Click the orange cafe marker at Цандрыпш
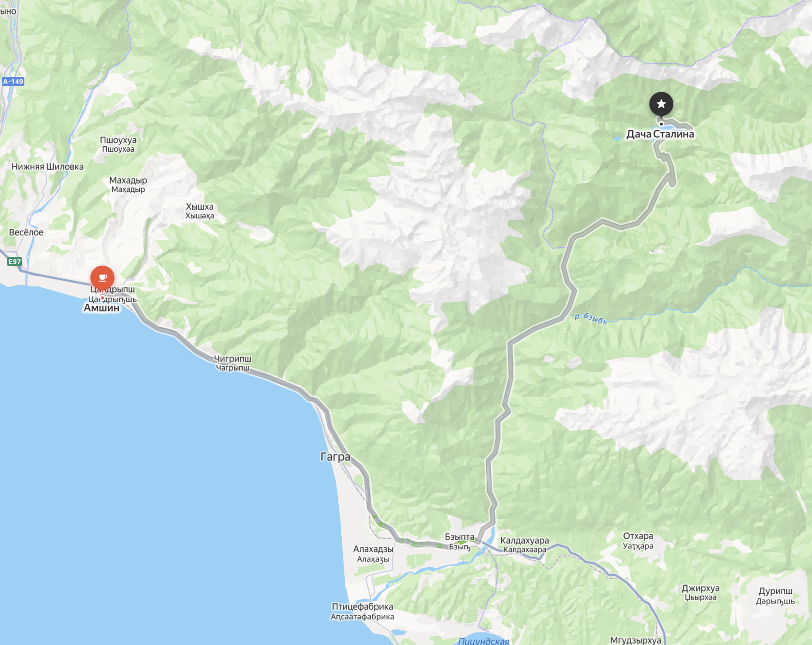The height and width of the screenshot is (645, 812). (102, 278)
